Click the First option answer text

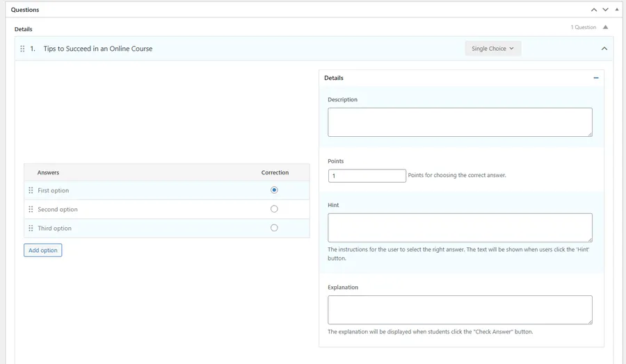tap(53, 190)
